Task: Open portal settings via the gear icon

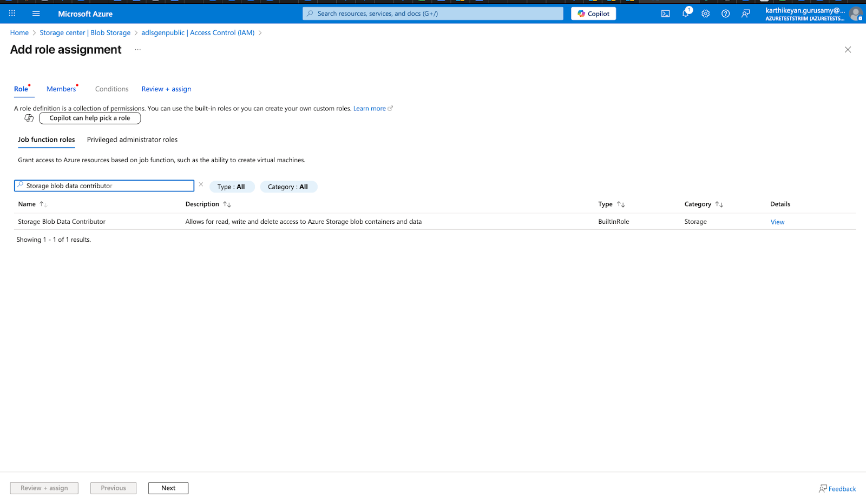Action: pos(705,14)
